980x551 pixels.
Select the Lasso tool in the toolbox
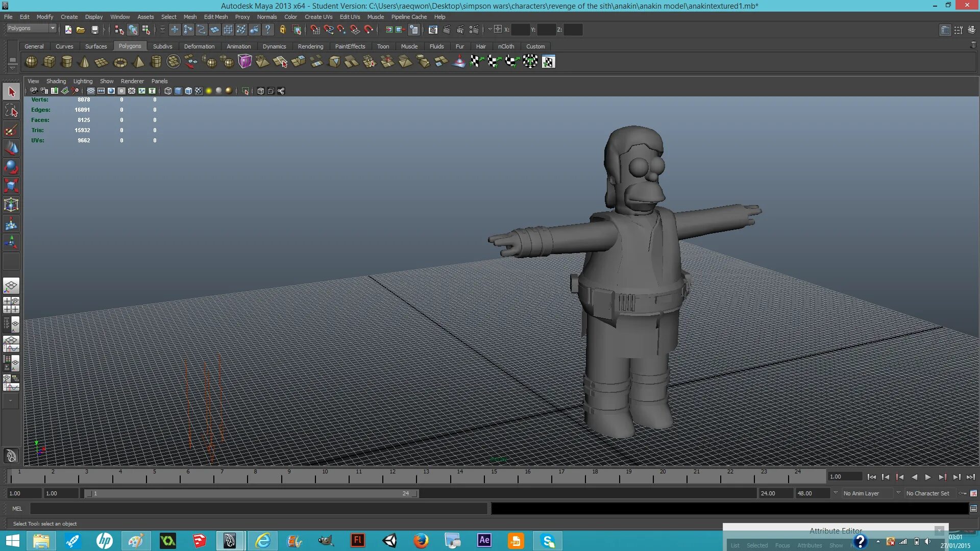11,111
